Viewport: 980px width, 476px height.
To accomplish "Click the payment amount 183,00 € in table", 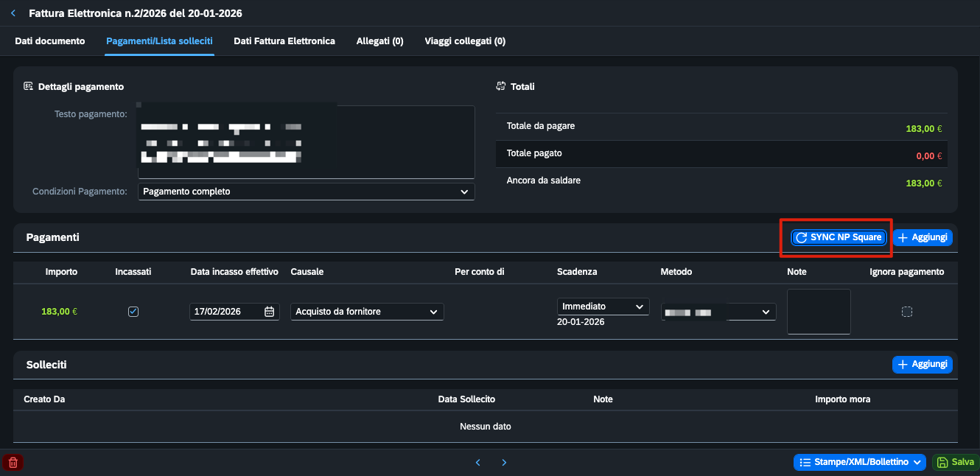I will tap(60, 312).
